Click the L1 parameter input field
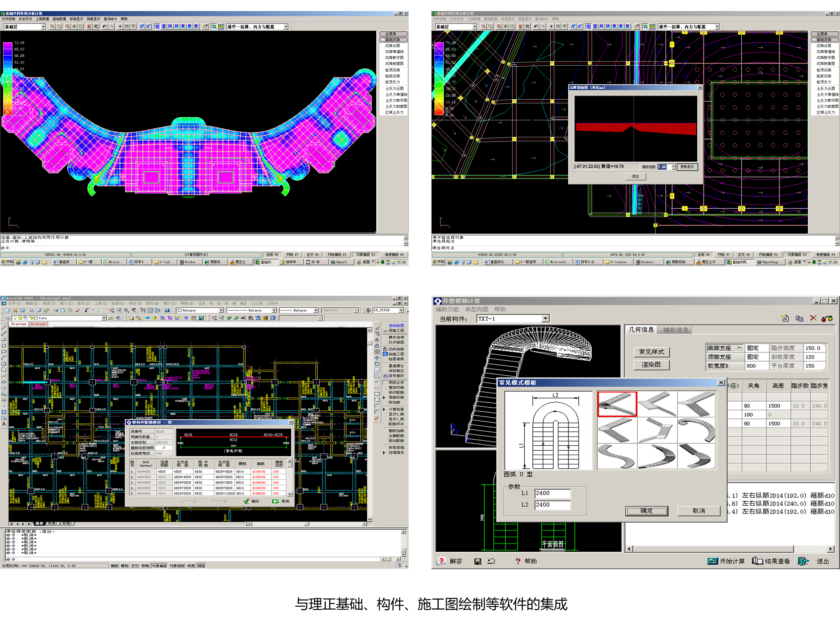The image size is (840, 623). 553,493
